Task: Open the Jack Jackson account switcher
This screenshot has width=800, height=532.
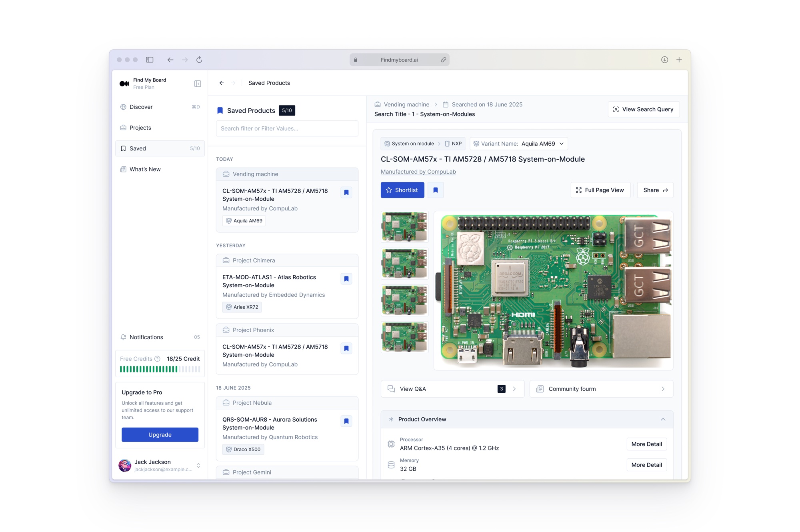Action: click(x=198, y=465)
